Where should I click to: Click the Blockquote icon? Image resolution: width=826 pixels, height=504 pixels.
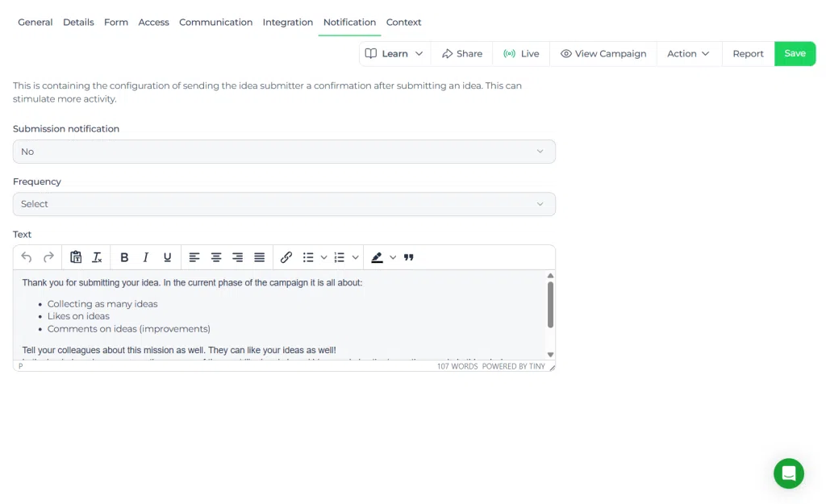(409, 257)
